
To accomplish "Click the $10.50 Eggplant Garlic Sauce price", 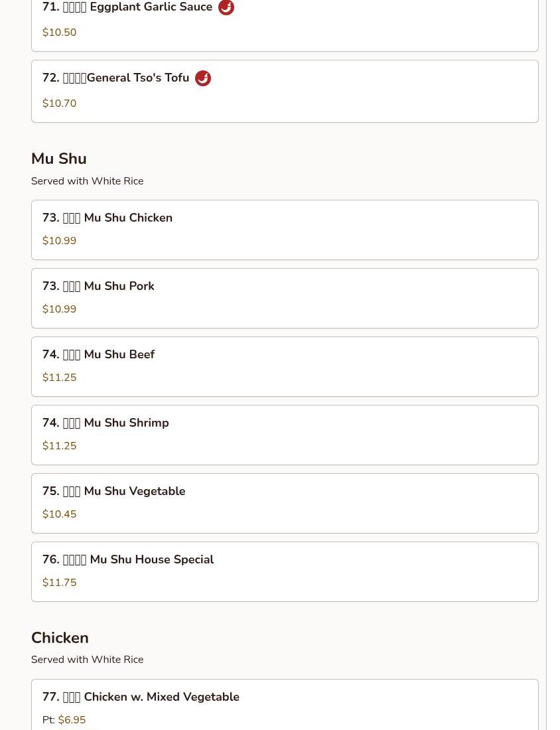I will [x=59, y=33].
